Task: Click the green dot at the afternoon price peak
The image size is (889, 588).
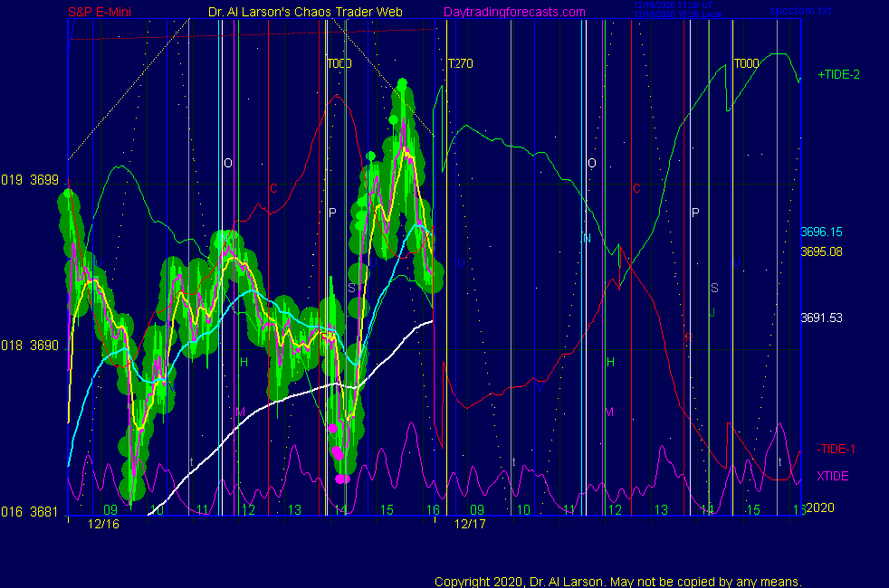Action: (x=403, y=84)
